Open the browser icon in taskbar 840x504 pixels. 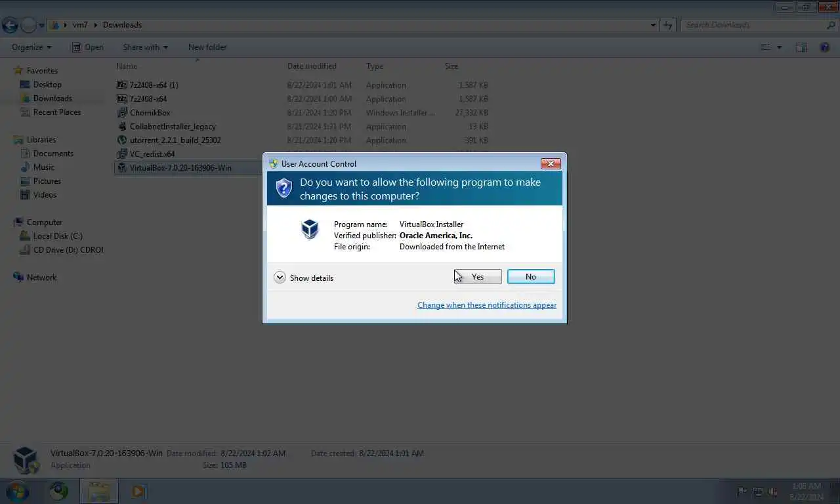pyautogui.click(x=59, y=491)
